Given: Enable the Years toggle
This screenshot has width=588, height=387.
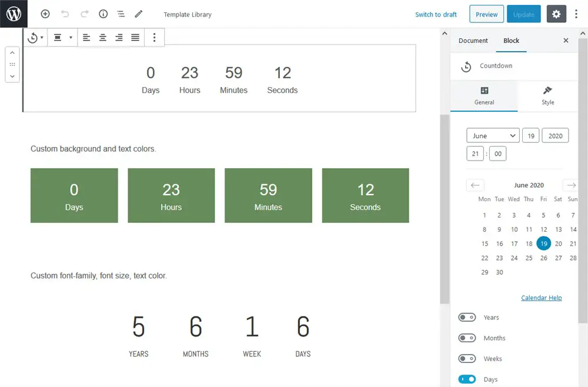Looking at the screenshot, I should (467, 318).
